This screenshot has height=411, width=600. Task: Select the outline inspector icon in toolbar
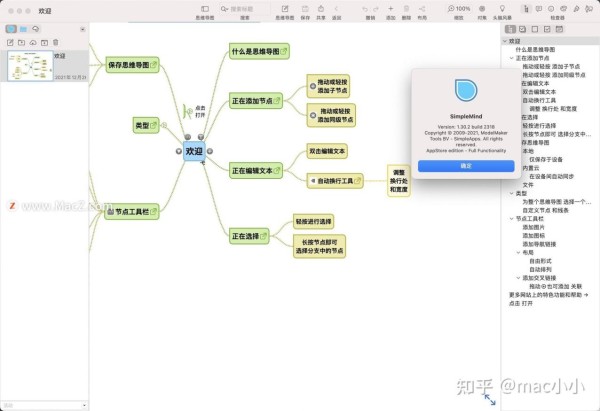(x=526, y=9)
